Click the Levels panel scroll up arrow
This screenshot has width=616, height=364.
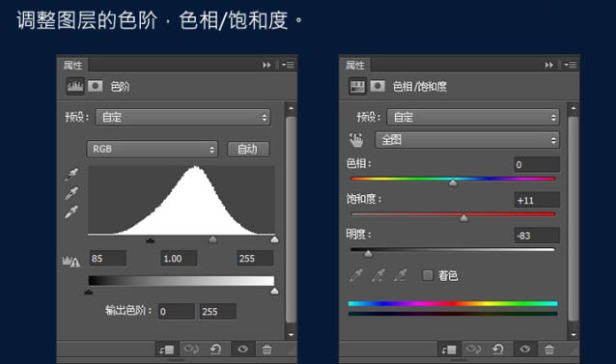click(x=292, y=108)
